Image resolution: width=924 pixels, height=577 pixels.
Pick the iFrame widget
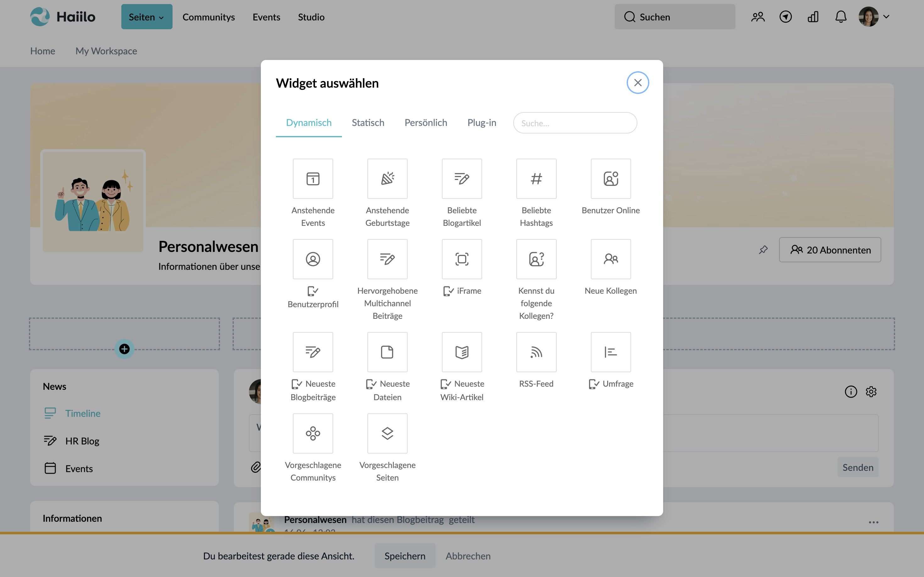[x=462, y=259]
